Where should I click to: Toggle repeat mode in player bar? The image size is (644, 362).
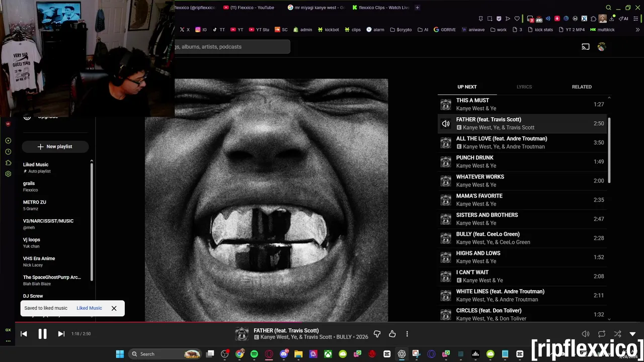[602, 334]
